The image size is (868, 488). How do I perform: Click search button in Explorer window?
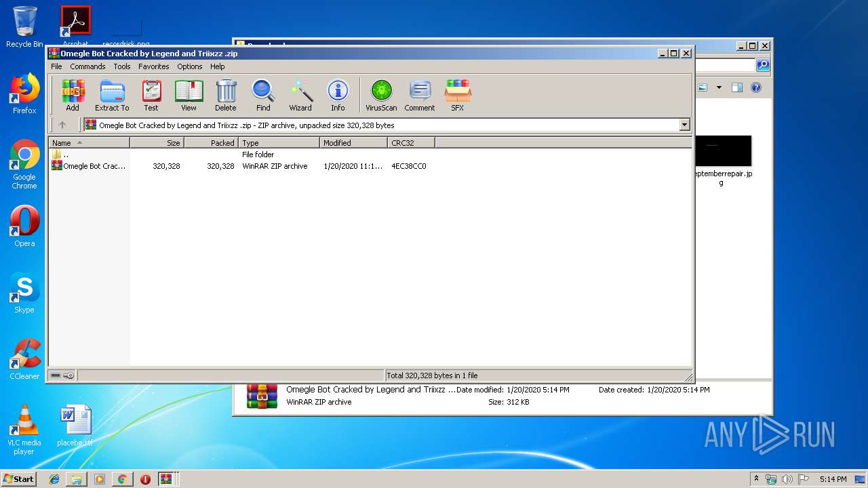click(x=763, y=65)
